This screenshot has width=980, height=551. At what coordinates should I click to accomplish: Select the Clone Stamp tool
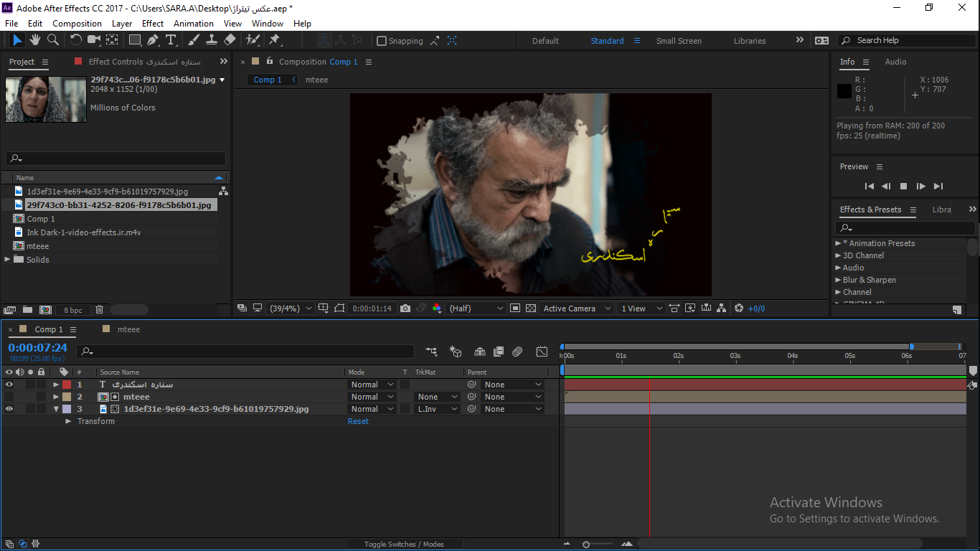click(212, 40)
